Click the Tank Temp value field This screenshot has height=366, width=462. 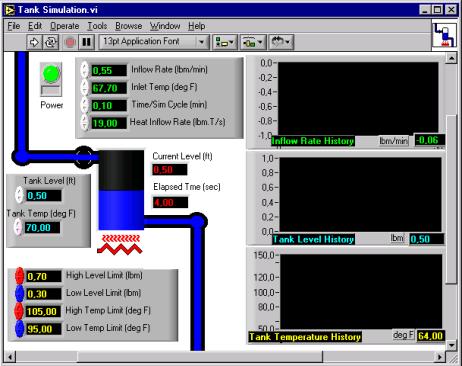tap(43, 228)
